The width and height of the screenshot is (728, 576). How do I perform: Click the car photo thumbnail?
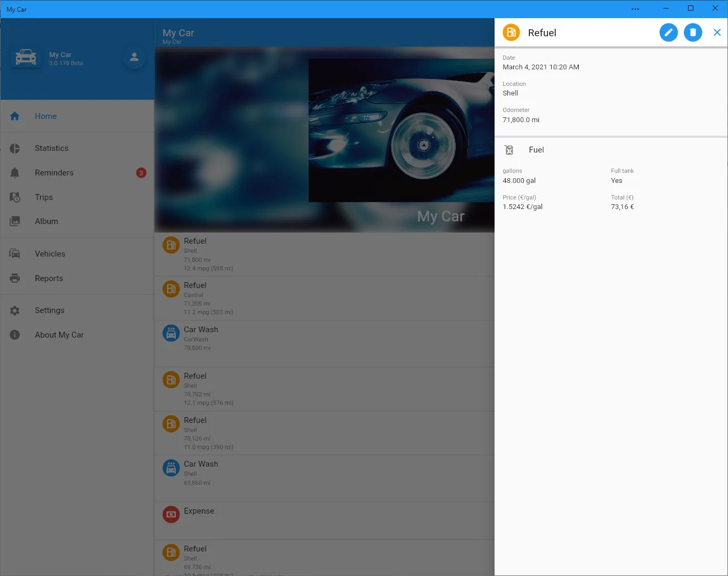[401, 130]
